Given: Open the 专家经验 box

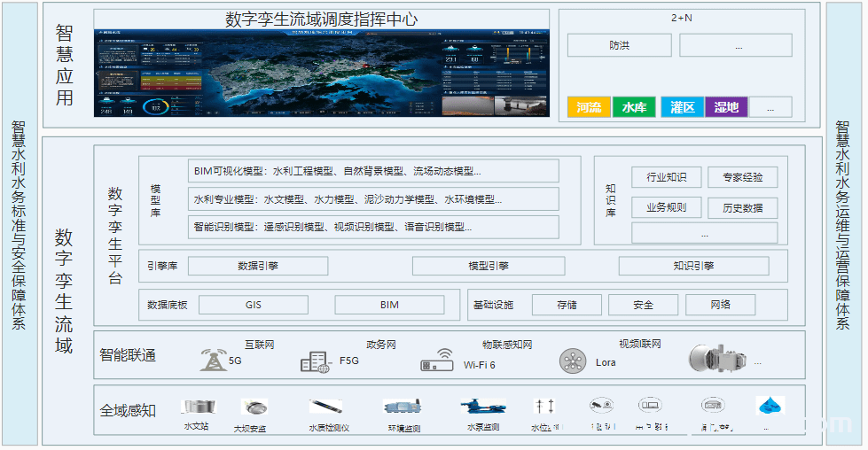Looking at the screenshot, I should (x=742, y=177).
